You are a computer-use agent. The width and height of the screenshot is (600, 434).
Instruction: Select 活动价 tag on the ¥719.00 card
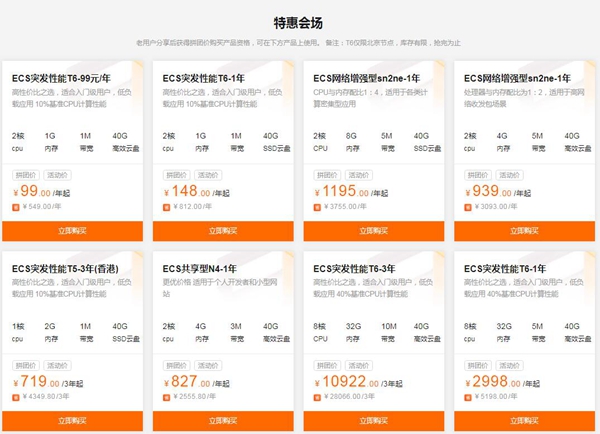click(x=57, y=365)
